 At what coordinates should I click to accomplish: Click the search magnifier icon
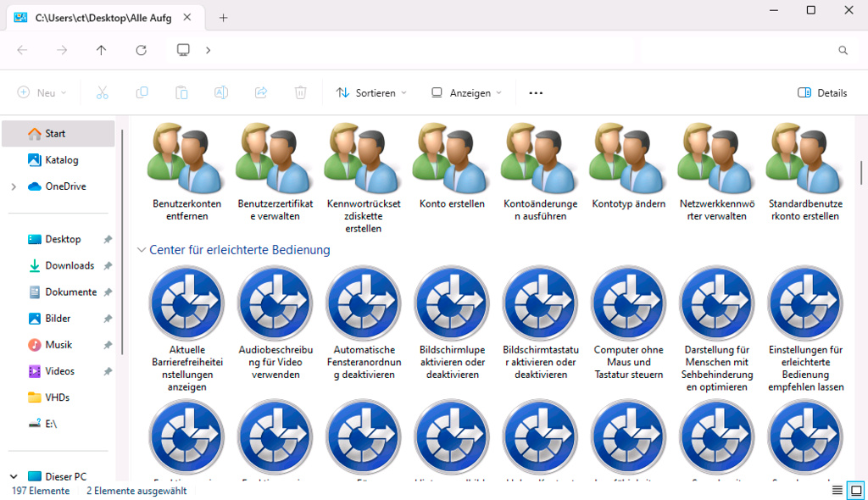(x=843, y=50)
